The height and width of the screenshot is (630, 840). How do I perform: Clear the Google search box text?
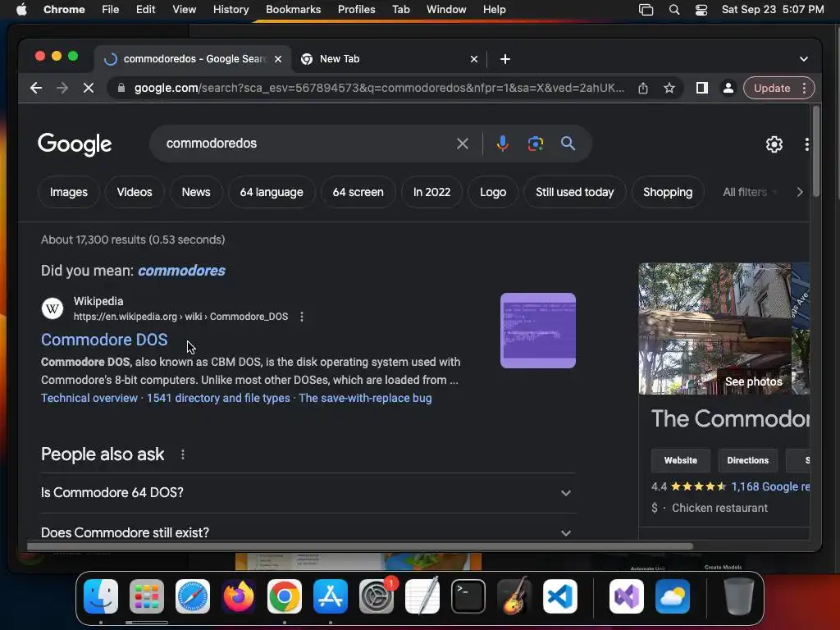pyautogui.click(x=463, y=144)
